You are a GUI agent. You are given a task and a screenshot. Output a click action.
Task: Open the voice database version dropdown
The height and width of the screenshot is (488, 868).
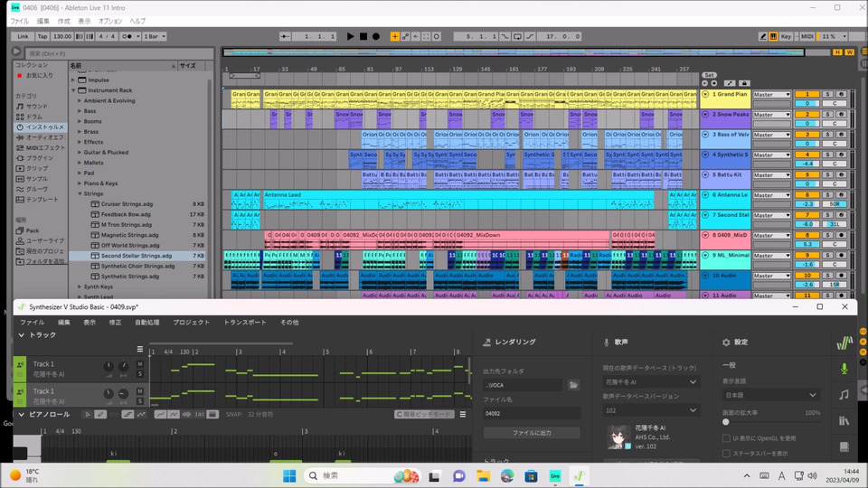pos(651,410)
